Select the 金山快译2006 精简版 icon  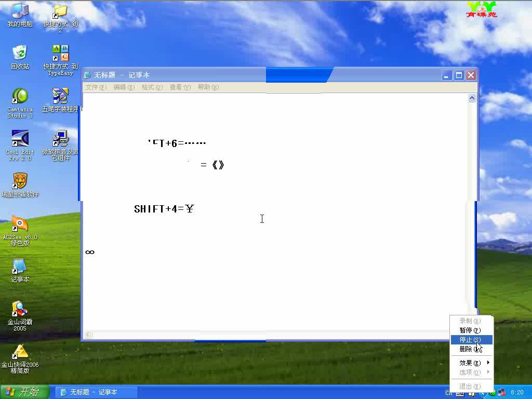coord(20,358)
